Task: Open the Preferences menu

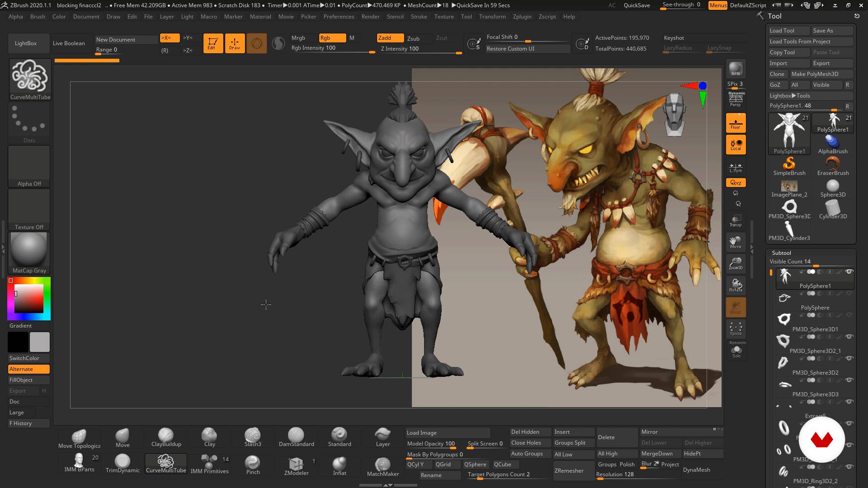Action: 339,17
